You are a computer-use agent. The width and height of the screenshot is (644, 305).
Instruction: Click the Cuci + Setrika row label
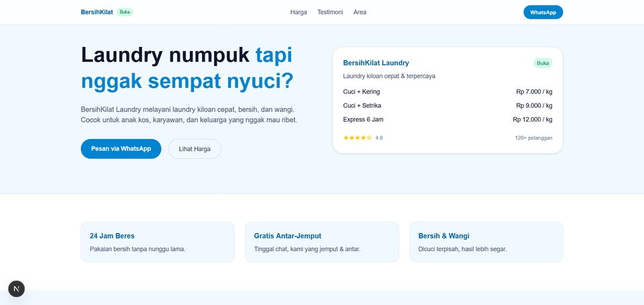point(362,105)
